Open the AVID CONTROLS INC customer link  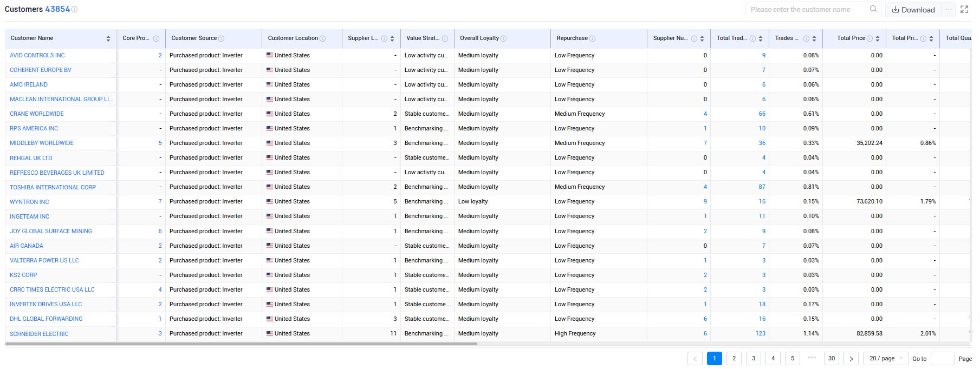[x=37, y=55]
